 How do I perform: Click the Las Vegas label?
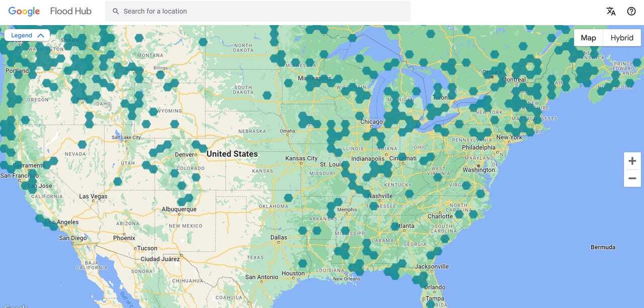(93, 196)
